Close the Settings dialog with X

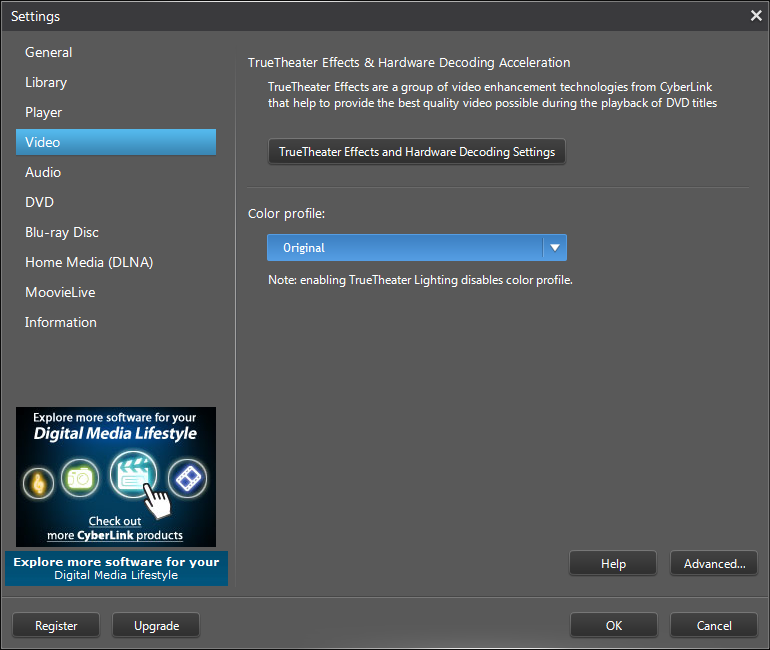point(756,15)
